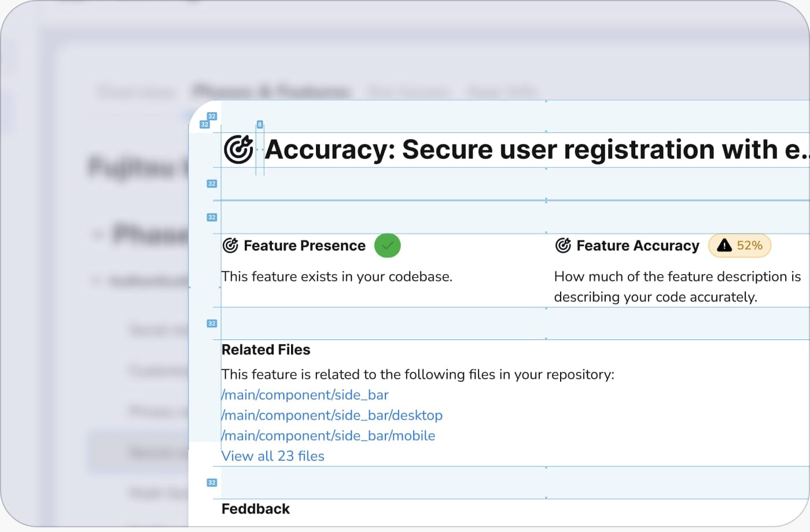Open the /main/component/side_bar/mobile file link

click(x=329, y=436)
